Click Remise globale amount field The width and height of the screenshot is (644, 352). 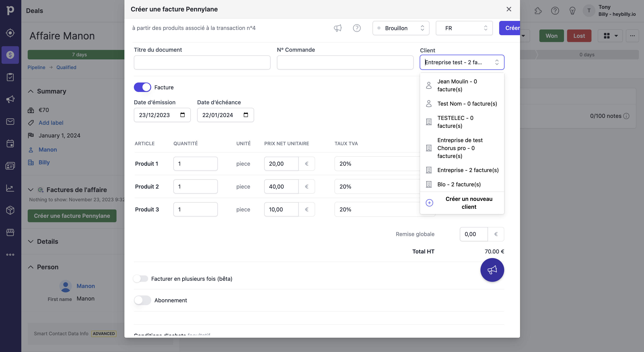[x=473, y=234]
